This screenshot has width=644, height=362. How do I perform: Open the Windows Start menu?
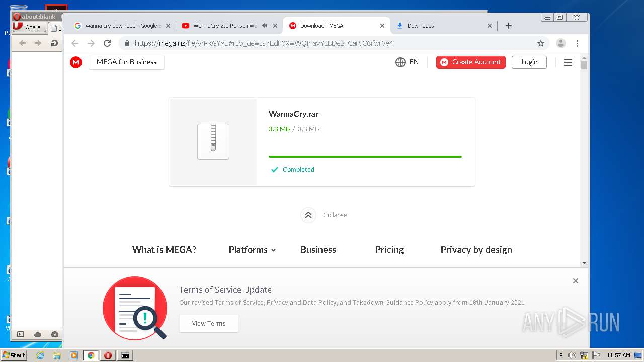pyautogui.click(x=14, y=355)
